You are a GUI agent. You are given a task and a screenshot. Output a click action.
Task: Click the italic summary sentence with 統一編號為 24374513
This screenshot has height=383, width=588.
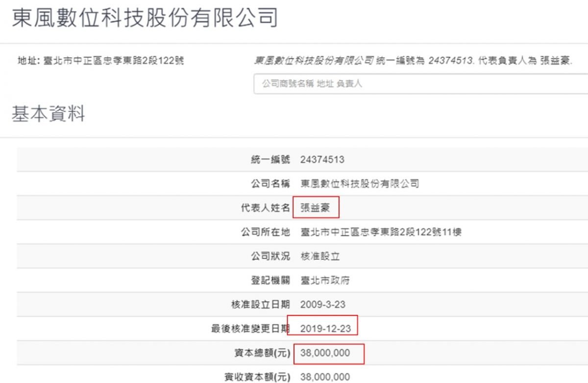(413, 61)
